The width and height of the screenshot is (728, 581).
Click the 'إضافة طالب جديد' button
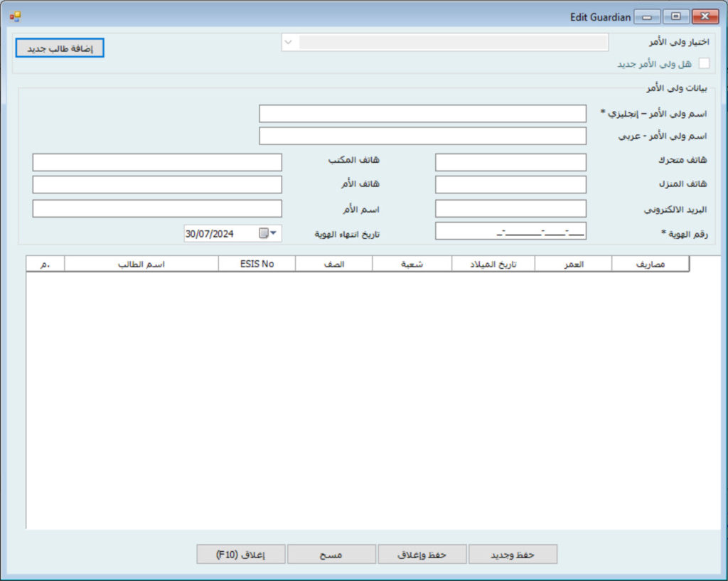coord(60,48)
